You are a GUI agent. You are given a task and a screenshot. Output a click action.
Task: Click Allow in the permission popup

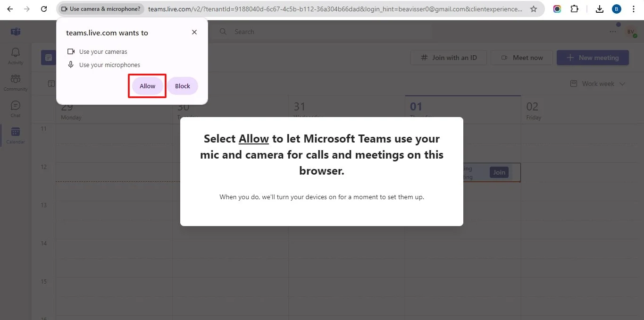(147, 86)
